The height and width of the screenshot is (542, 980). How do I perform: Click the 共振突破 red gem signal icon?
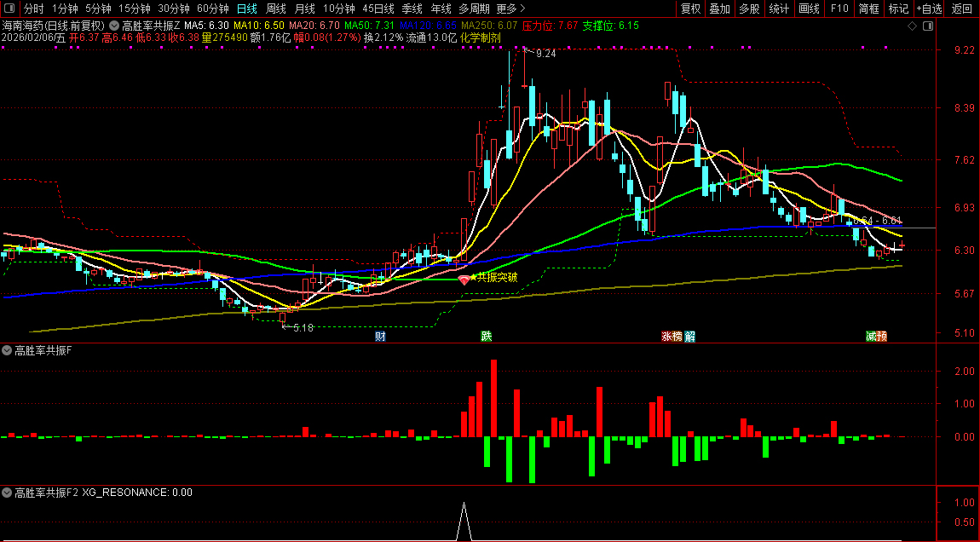point(464,280)
